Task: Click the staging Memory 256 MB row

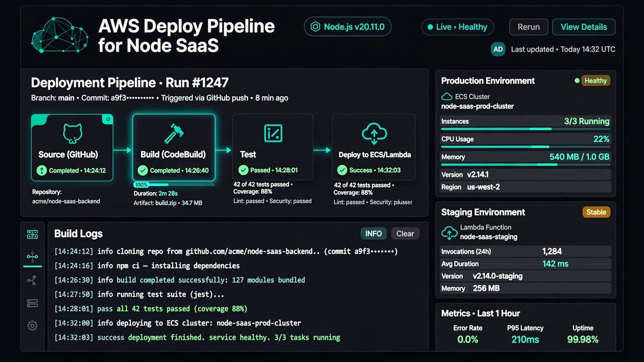Action: (526, 288)
